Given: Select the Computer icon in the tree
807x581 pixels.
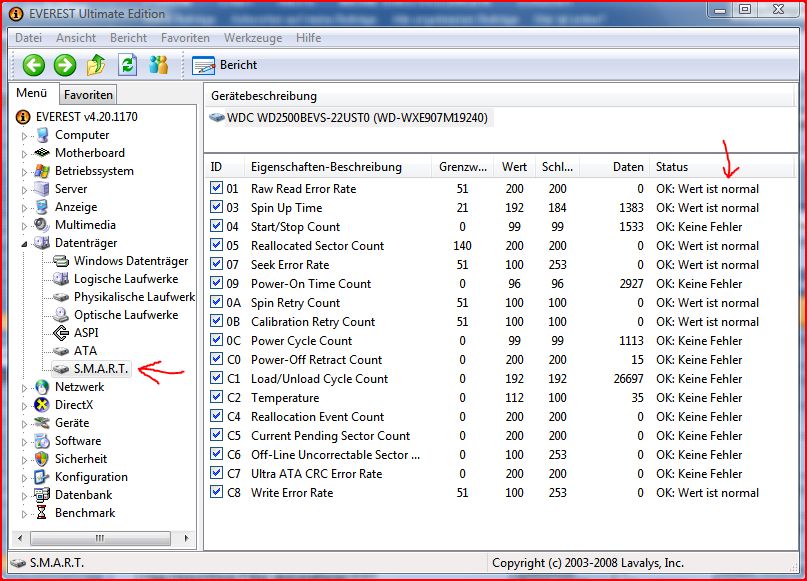Looking at the screenshot, I should (x=43, y=135).
